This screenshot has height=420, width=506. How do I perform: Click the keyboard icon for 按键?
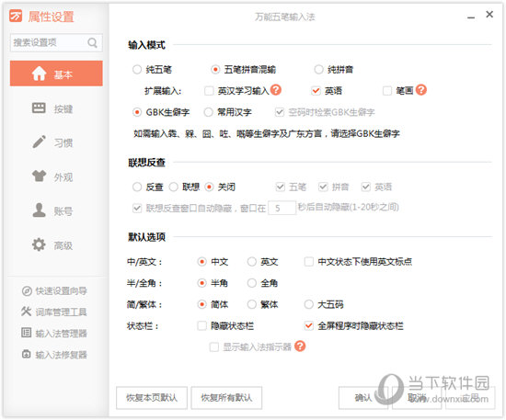(39, 108)
